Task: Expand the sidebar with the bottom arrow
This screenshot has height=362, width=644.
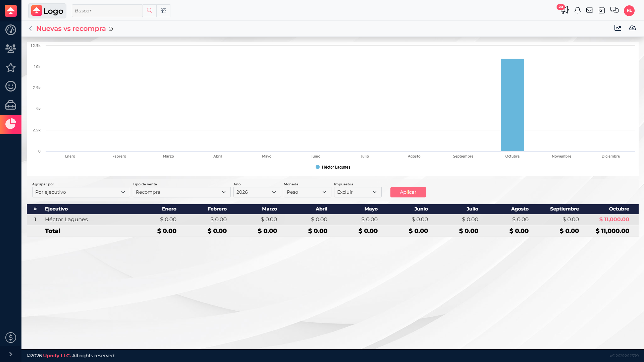Action: tap(11, 354)
